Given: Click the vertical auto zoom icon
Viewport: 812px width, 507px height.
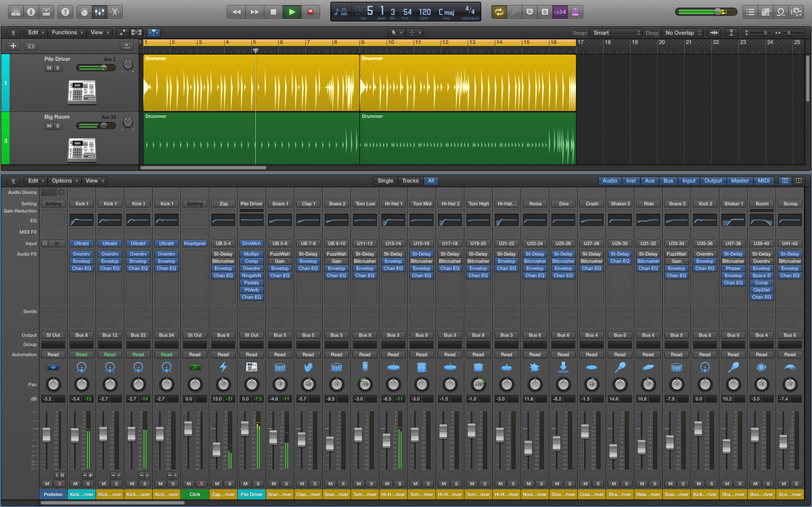Looking at the screenshot, I should (x=731, y=33).
